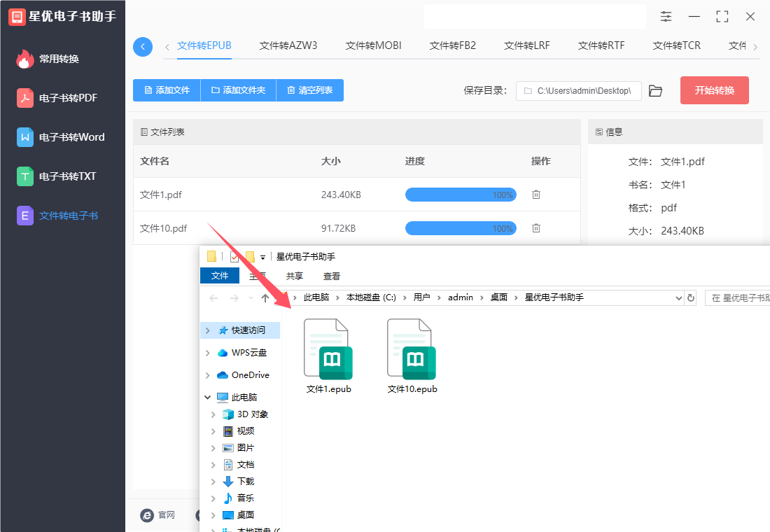
Task: Select 电子书转Word in the sidebar
Action: [x=60, y=137]
